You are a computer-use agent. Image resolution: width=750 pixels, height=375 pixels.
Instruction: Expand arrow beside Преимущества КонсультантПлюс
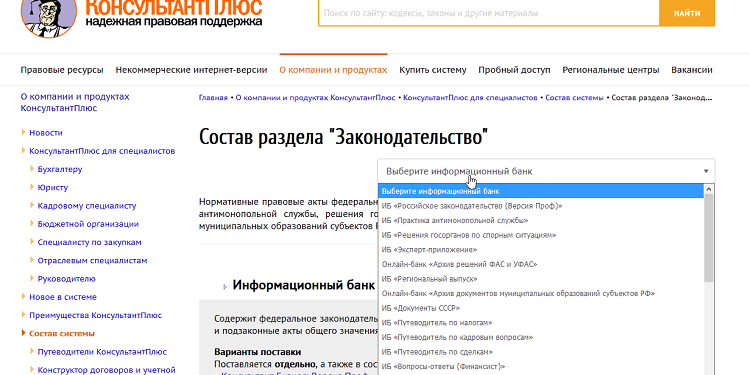[23, 315]
